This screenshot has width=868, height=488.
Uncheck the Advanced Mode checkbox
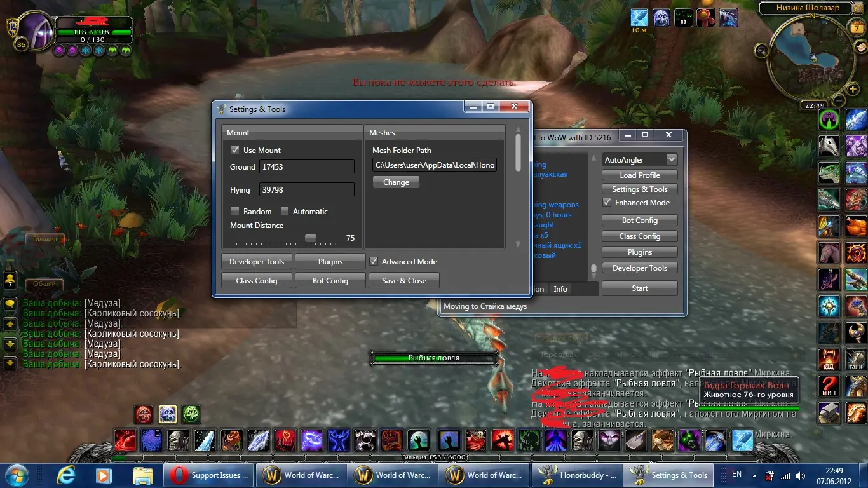click(374, 261)
